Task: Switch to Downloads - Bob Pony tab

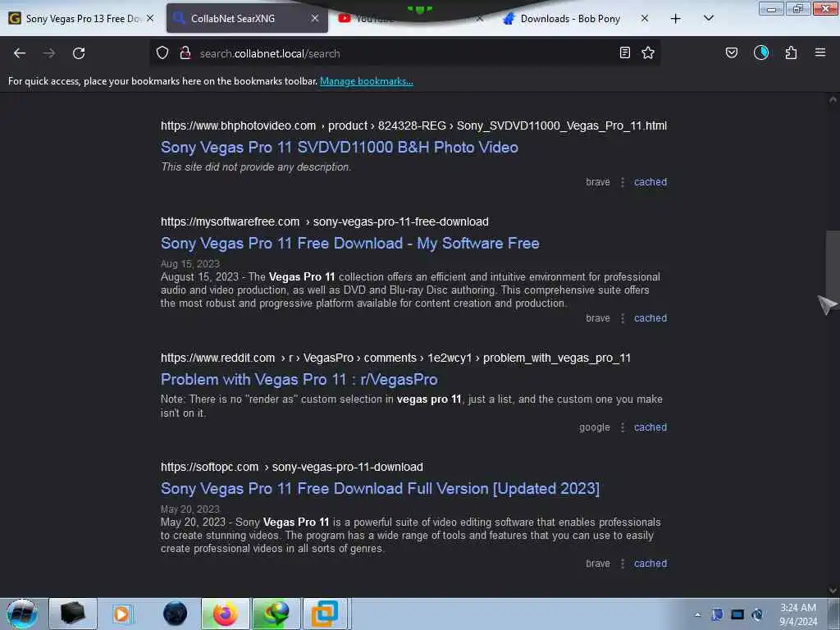Action: (x=575, y=19)
